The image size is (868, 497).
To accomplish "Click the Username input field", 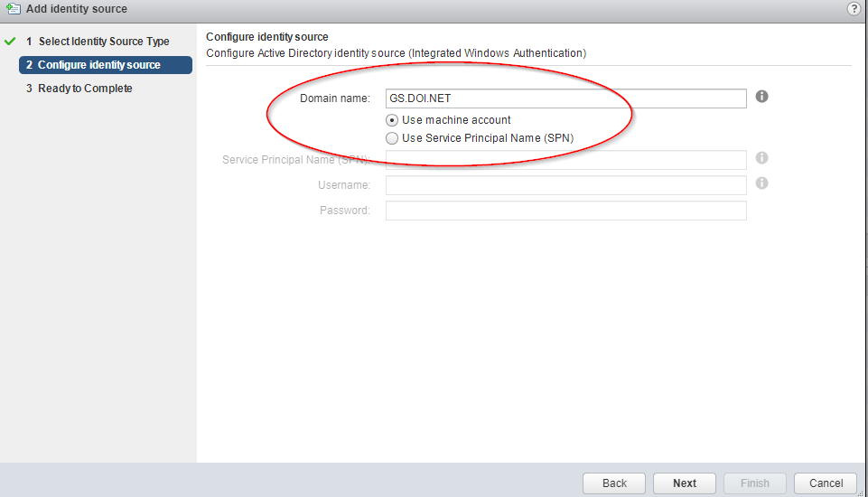I will click(565, 185).
